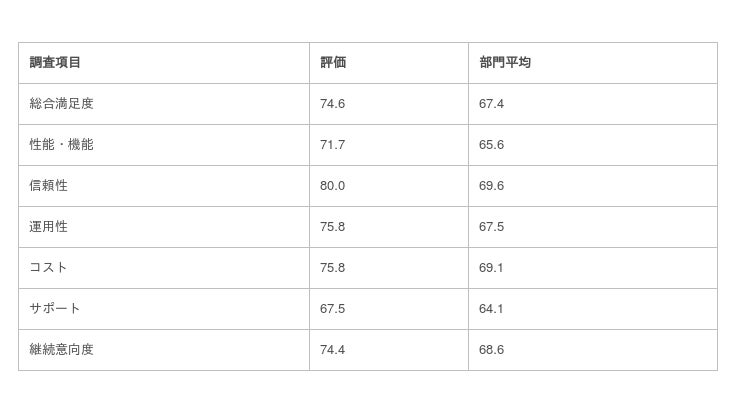
Task: Click the 調査項目 column header
Action: point(55,63)
